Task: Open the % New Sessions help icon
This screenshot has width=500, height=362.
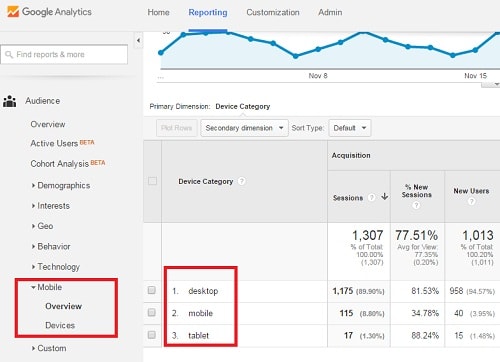Action: (x=416, y=205)
